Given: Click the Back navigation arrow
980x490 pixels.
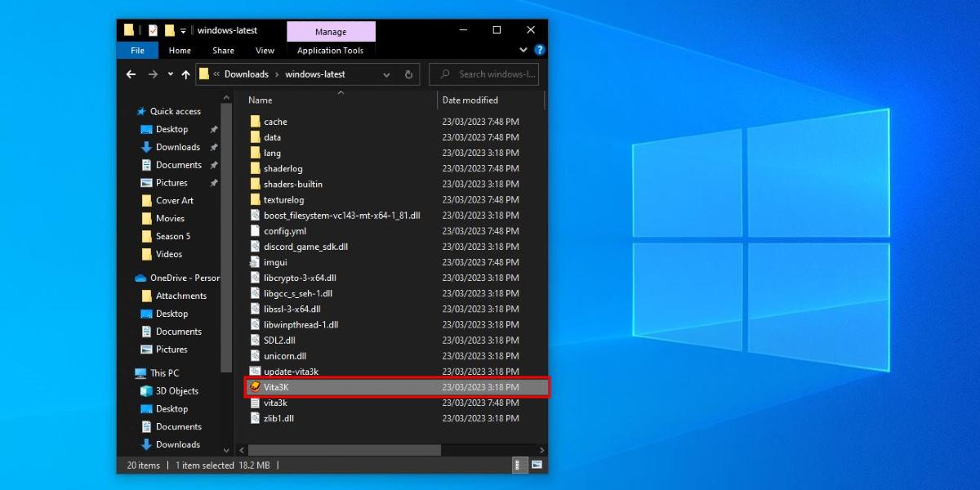Looking at the screenshot, I should click(x=130, y=73).
